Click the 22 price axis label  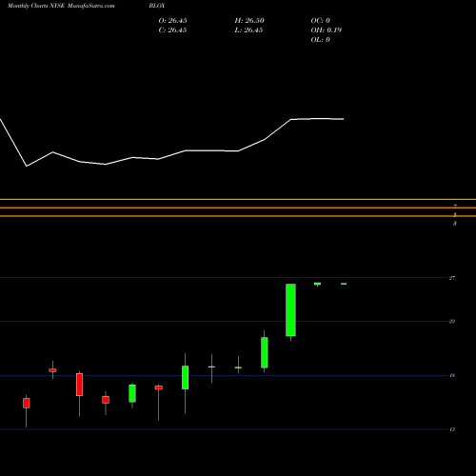pyautogui.click(x=452, y=322)
